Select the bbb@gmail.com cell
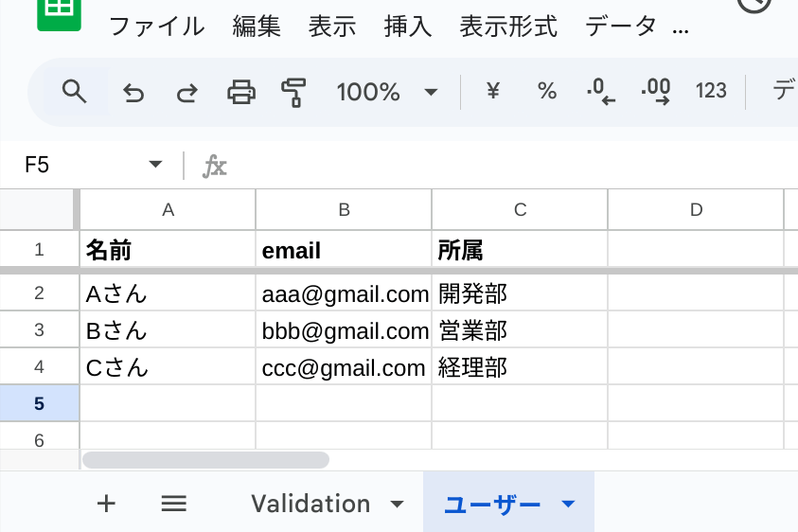Viewport: 798px width, 532px height. point(344,329)
